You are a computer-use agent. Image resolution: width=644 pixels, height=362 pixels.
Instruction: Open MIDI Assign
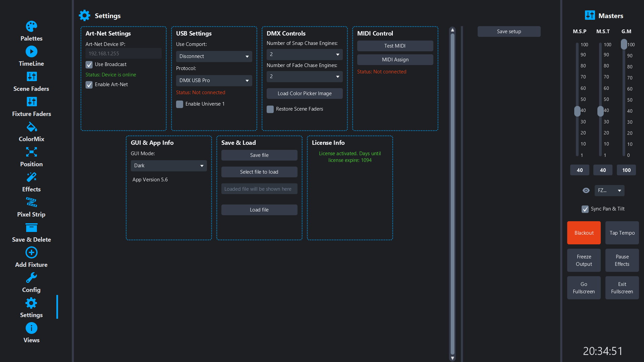coord(395,60)
